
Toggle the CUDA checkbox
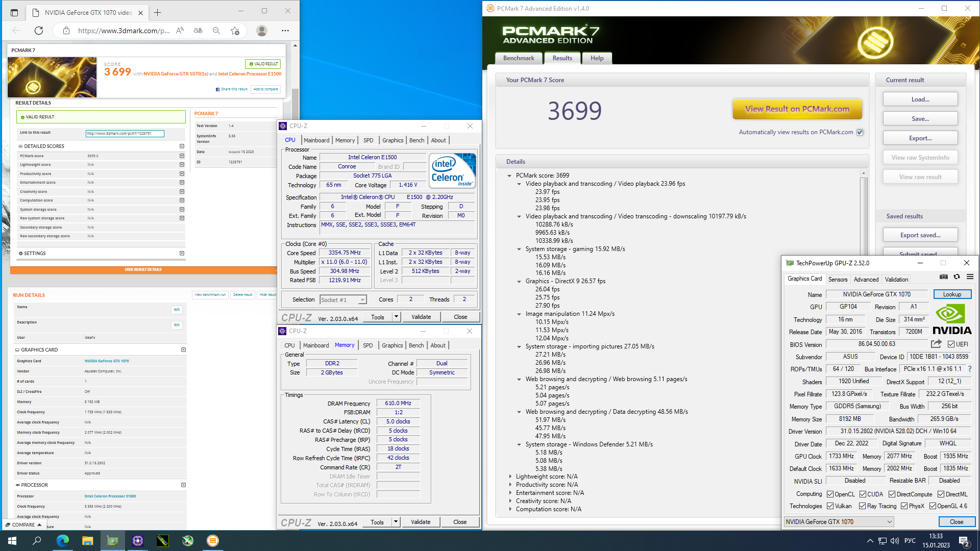[x=863, y=494]
